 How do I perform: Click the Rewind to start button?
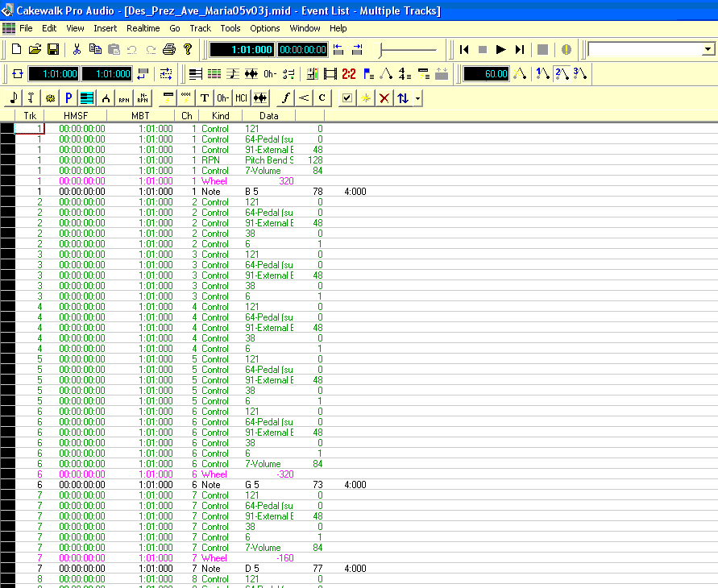point(464,49)
